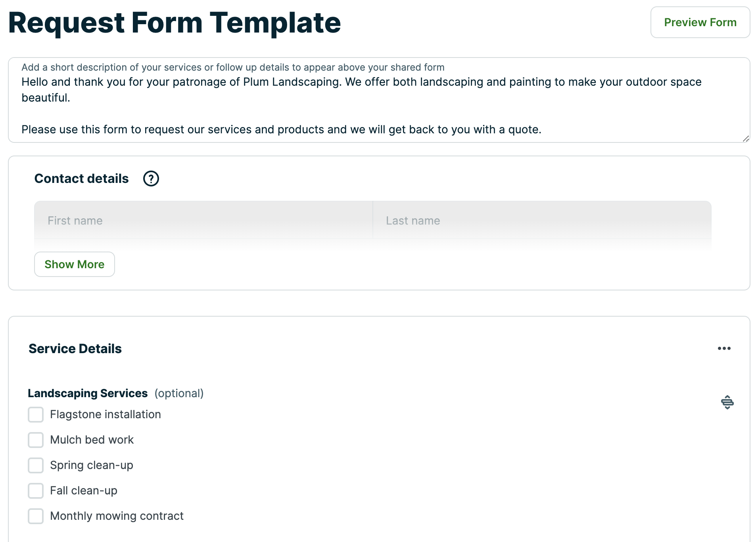Enable the Mulch bed work checkbox
Screen dimensions: 756x542
click(36, 440)
